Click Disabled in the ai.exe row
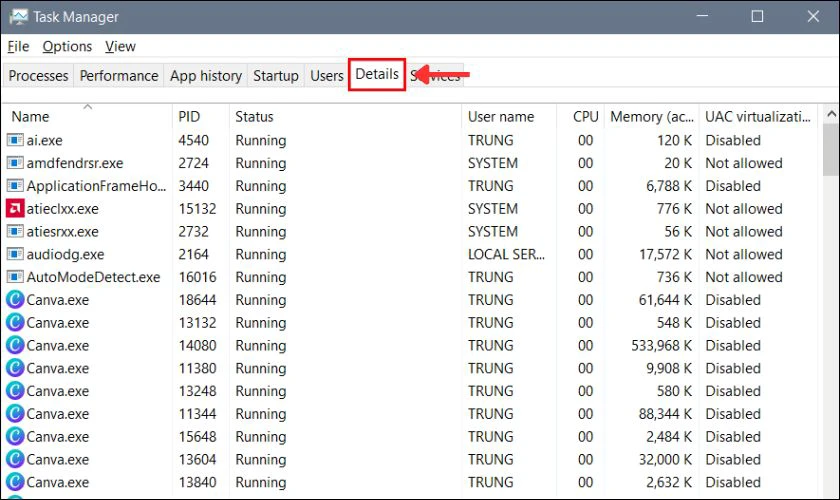Screen dimensions: 840x500 (x=733, y=140)
